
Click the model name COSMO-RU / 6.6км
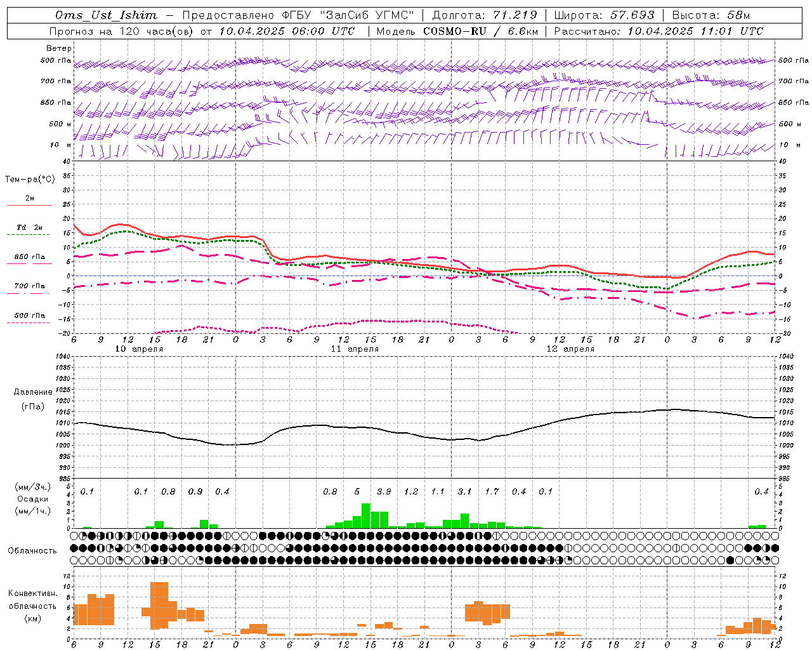[x=481, y=31]
